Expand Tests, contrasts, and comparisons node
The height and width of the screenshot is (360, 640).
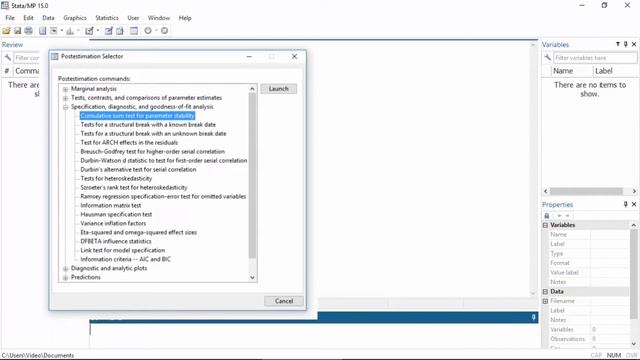click(x=65, y=98)
